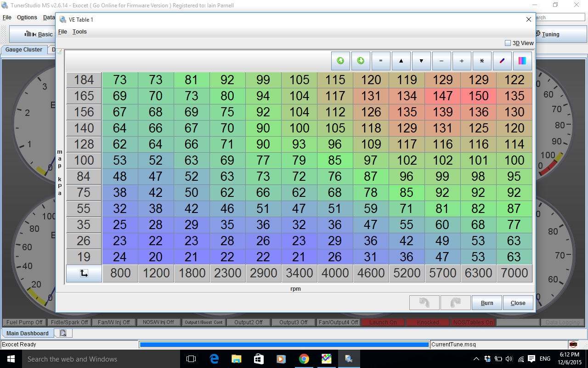Image resolution: width=588 pixels, height=368 pixels.
Task: Click the swap axes arrow button
Action: 84,273
